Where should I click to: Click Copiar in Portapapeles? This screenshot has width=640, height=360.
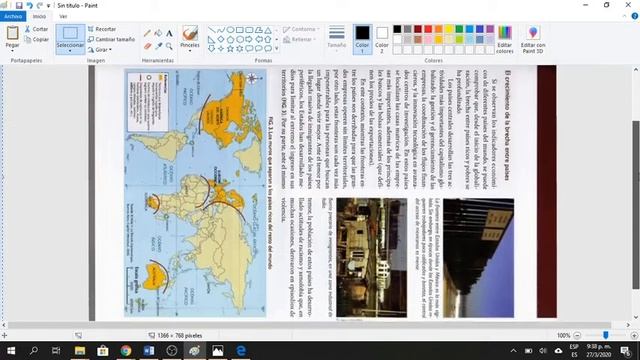[x=36, y=40]
